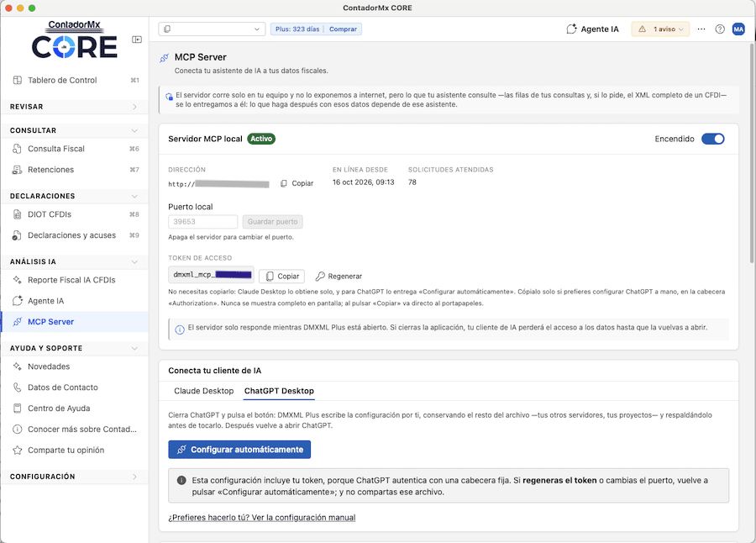Click the Configurar automáticamente button
This screenshot has height=543, width=756.
pos(239,450)
